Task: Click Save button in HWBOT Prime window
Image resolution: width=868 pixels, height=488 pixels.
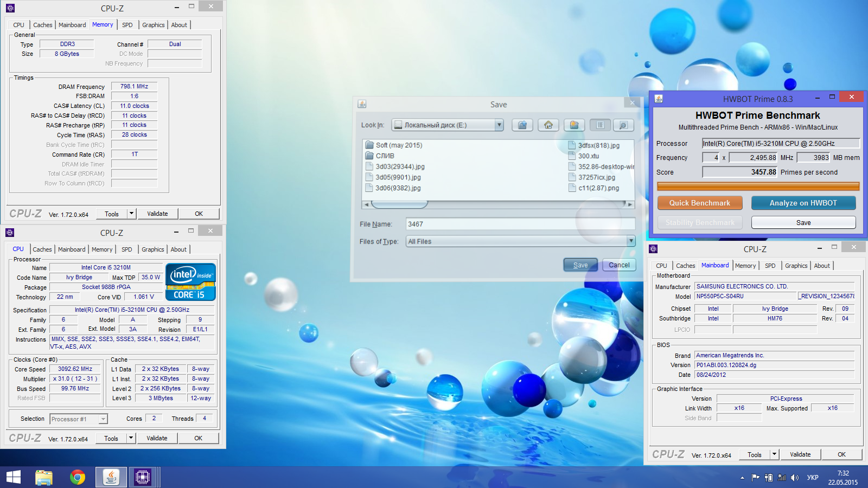Action: (x=803, y=222)
